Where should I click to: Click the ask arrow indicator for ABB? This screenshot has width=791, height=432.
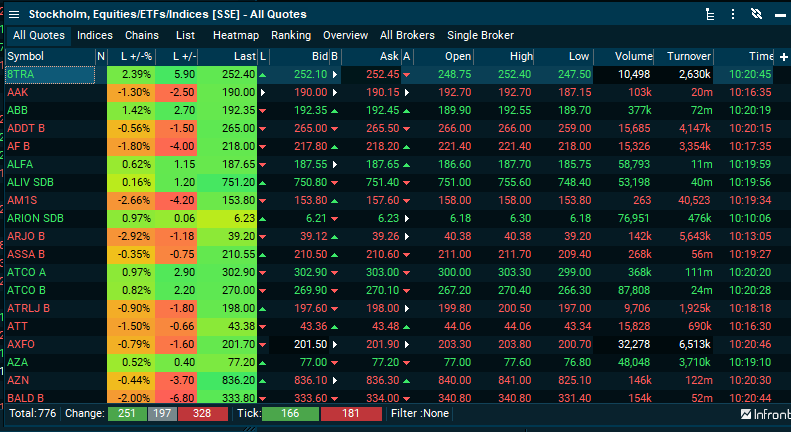(x=406, y=109)
